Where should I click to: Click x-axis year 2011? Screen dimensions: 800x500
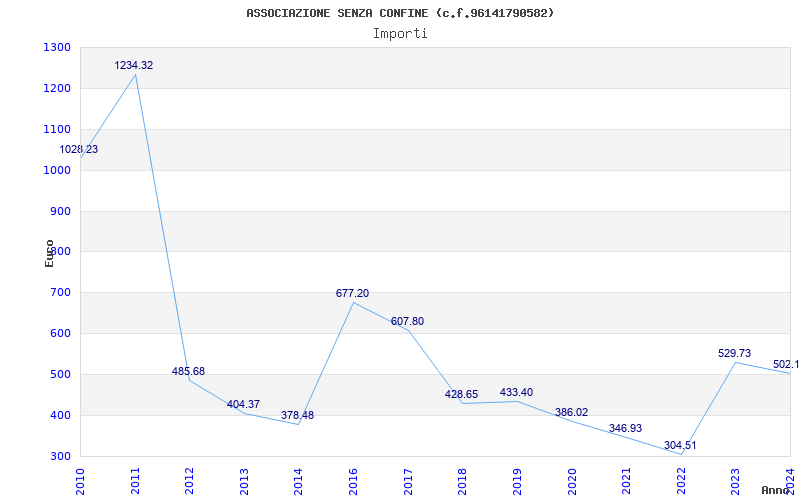135,481
